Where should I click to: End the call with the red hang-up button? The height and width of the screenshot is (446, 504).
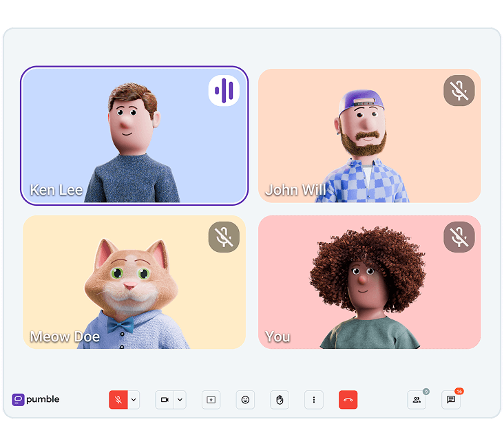(348, 400)
